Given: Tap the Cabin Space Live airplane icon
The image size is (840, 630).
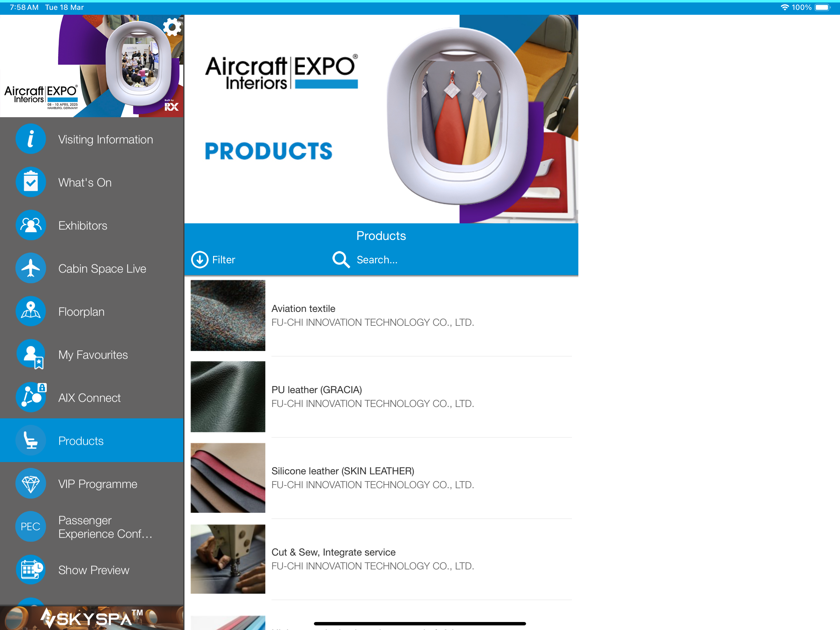Looking at the screenshot, I should point(31,268).
